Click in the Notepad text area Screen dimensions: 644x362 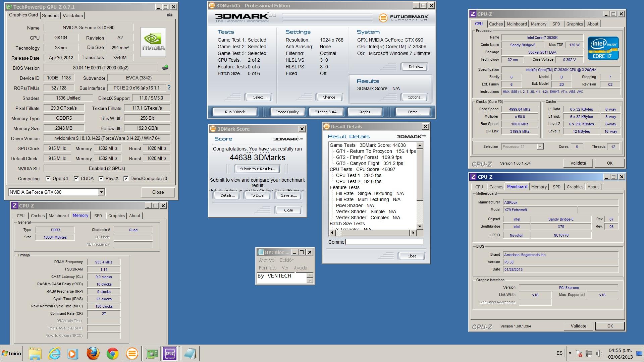(x=281, y=278)
